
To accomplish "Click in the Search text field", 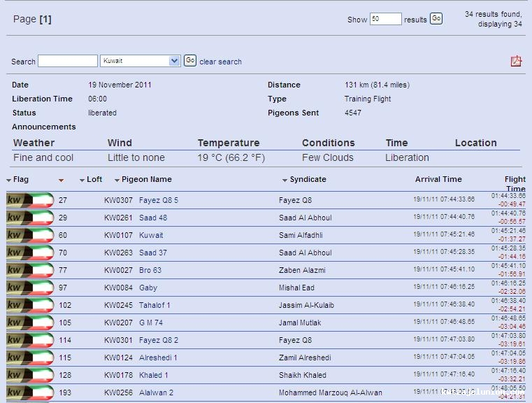I will pos(68,61).
